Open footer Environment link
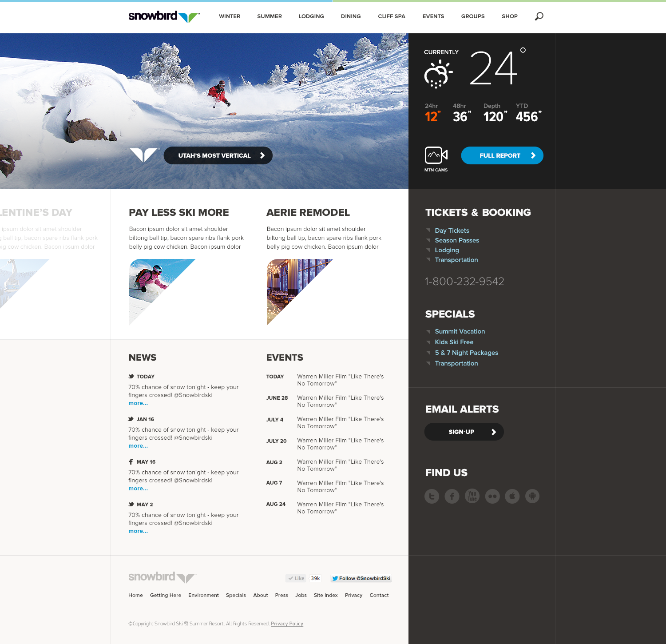 pos(203,595)
